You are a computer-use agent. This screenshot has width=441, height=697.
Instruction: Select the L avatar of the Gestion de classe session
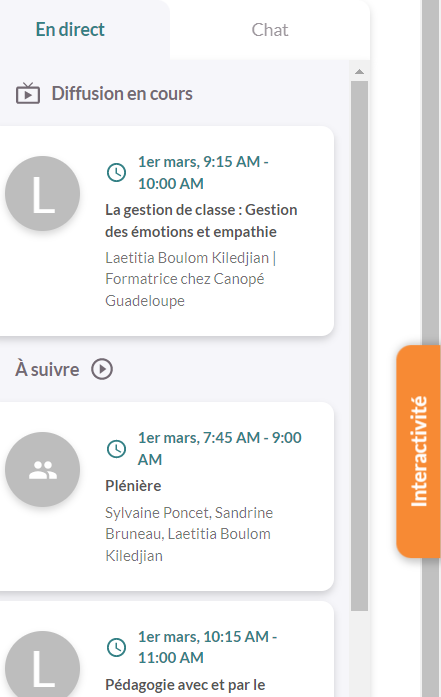point(43,193)
